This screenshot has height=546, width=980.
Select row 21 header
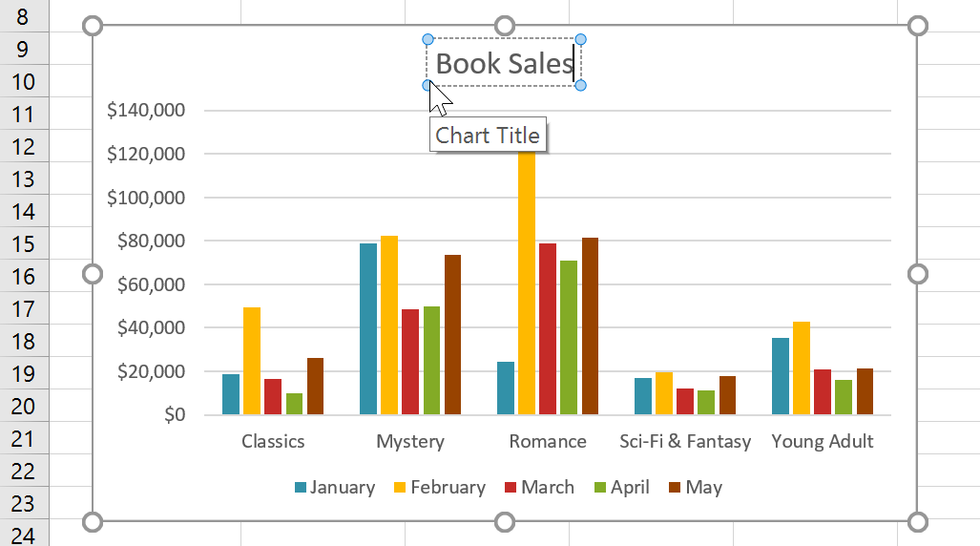tap(24, 439)
